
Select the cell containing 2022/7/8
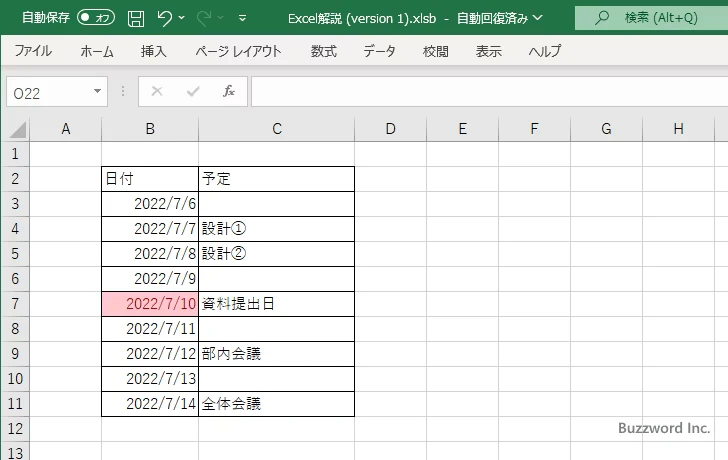pos(150,254)
